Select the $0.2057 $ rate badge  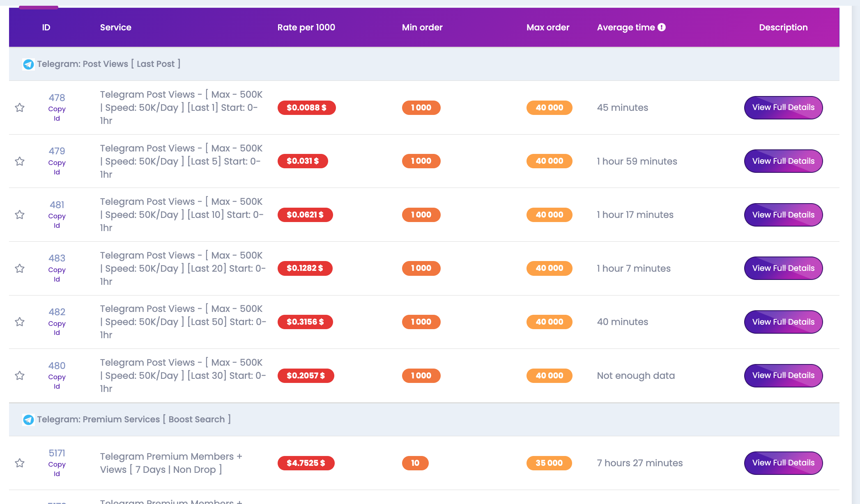(x=306, y=376)
